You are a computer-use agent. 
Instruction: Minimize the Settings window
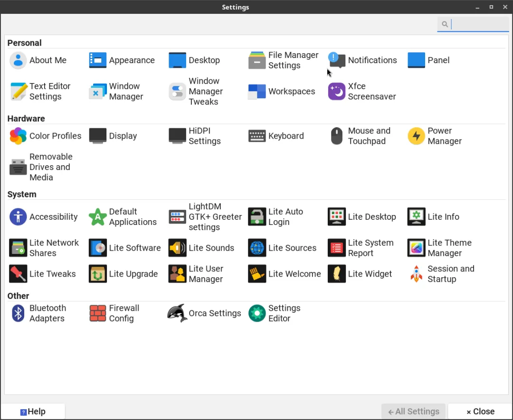(478, 7)
